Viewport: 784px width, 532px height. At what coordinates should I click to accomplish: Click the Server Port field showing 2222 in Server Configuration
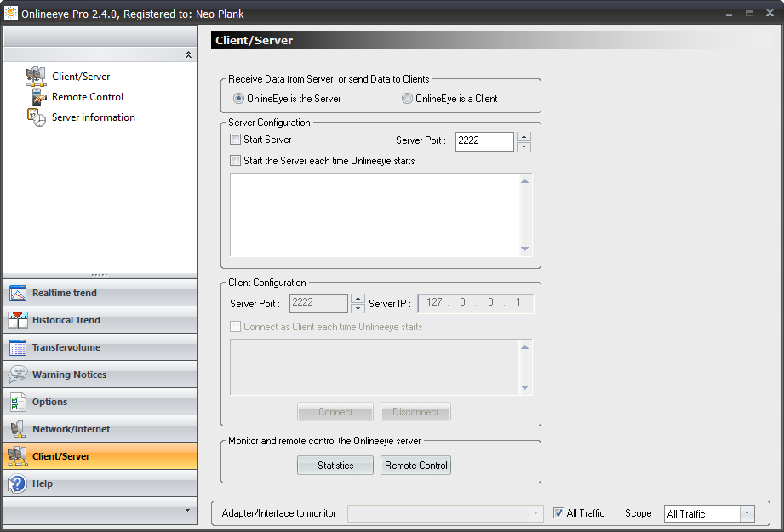484,141
